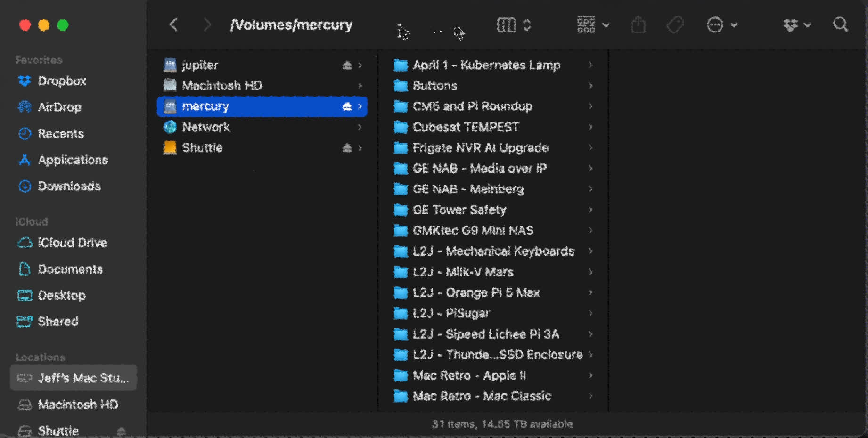Select CM5 and Pi Roundup folder
Screen dimensions: 868x438
coord(493,106)
